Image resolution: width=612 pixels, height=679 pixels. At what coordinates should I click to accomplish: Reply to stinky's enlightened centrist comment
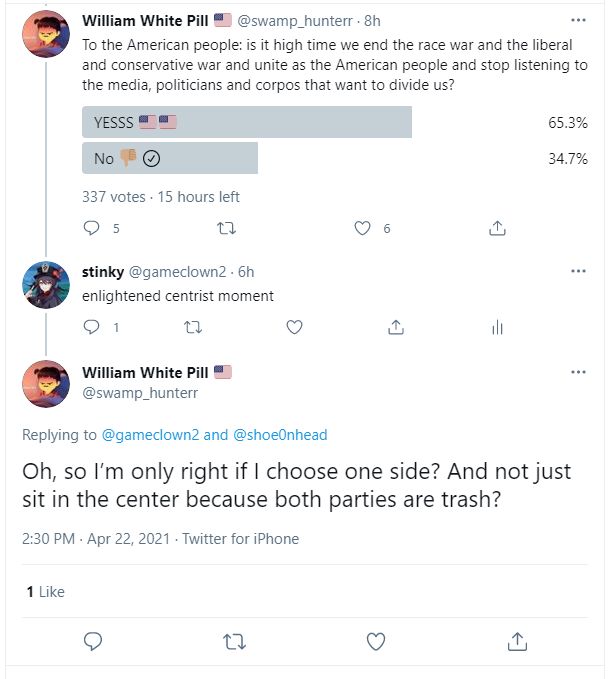(92, 327)
